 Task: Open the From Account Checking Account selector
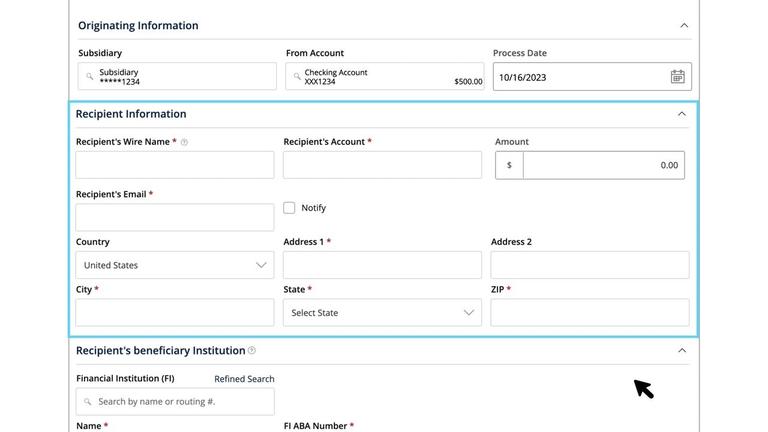pos(384,76)
